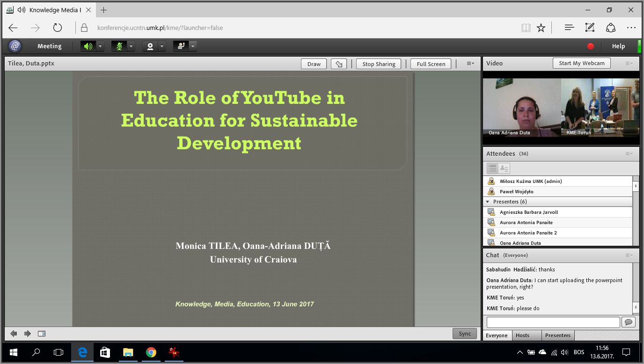Image resolution: width=644 pixels, height=364 pixels.
Task: Click the Sync button
Action: [465, 334]
